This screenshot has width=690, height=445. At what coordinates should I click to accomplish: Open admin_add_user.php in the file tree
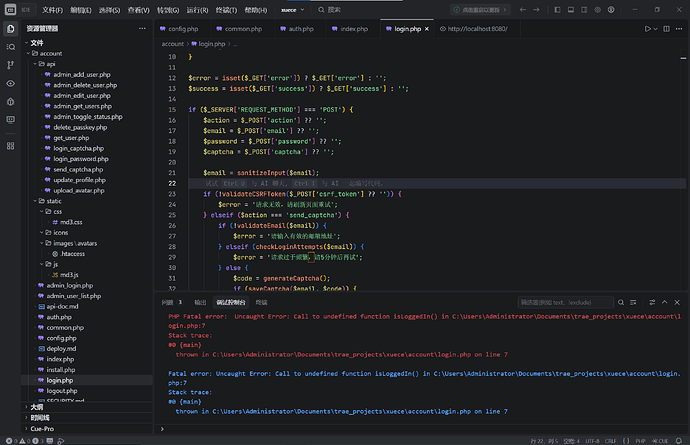[x=82, y=74]
